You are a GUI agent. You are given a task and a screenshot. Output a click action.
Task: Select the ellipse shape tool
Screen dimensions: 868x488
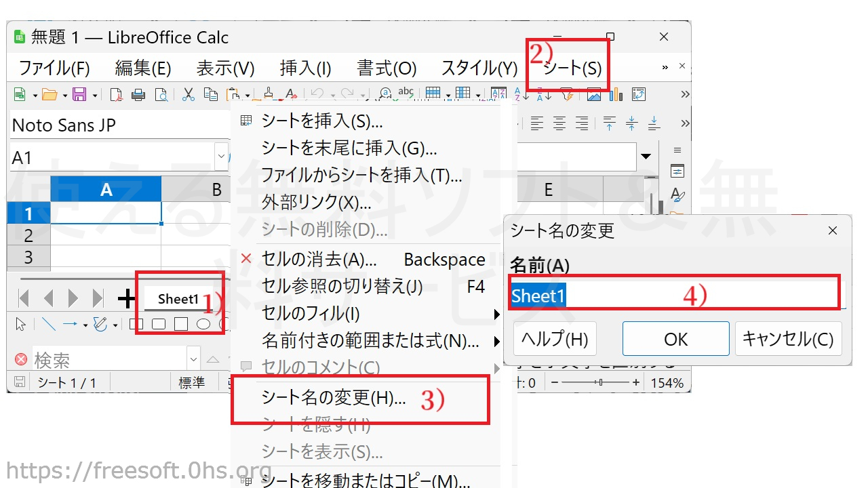(203, 325)
